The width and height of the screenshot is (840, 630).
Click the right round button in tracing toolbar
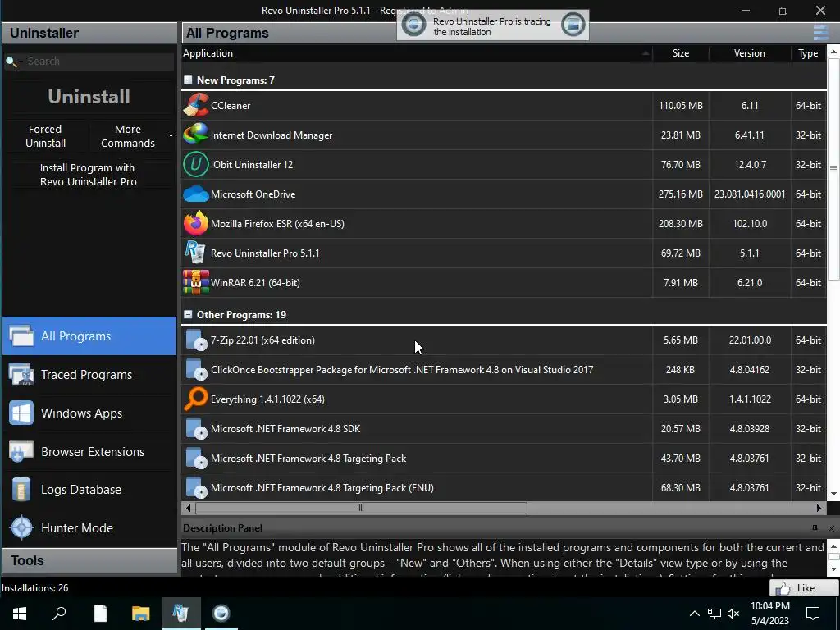pyautogui.click(x=573, y=24)
